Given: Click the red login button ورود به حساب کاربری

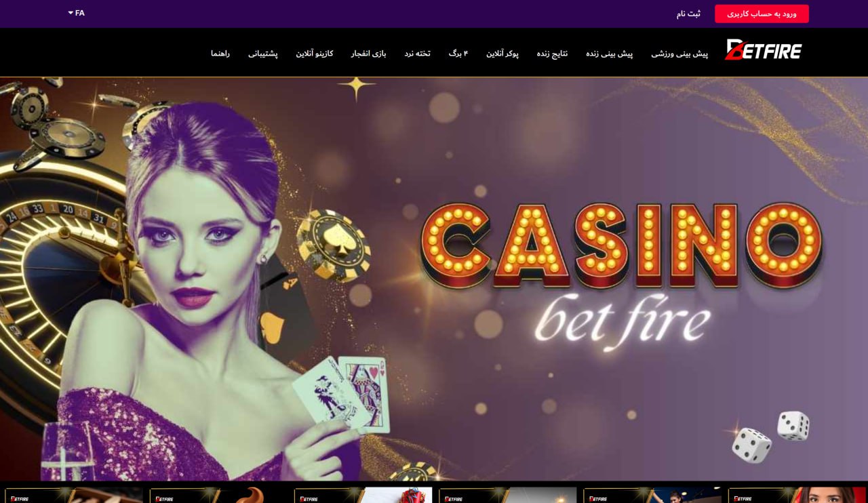Looking at the screenshot, I should coord(762,14).
